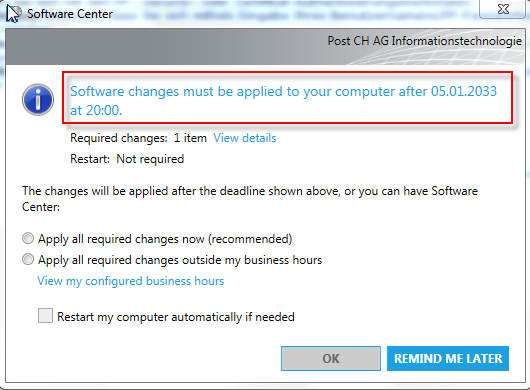
Task: Open the View details link
Action: (245, 138)
